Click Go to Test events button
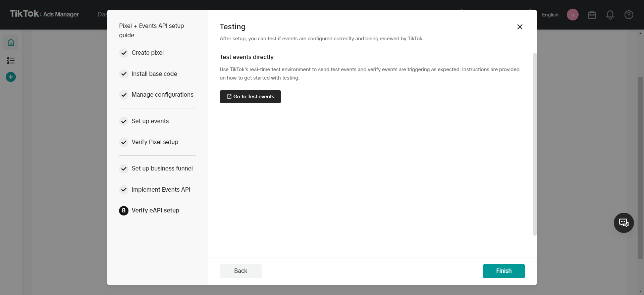The height and width of the screenshot is (295, 644). 250,97
